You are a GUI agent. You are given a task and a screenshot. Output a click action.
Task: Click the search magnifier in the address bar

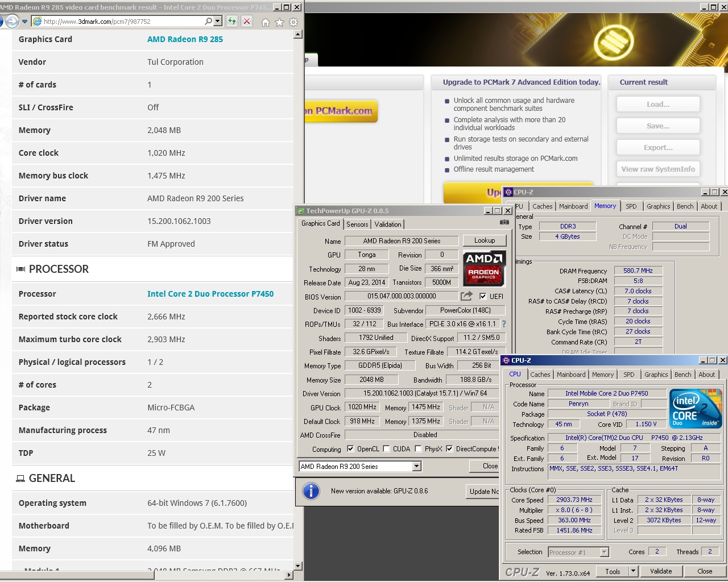(209, 22)
